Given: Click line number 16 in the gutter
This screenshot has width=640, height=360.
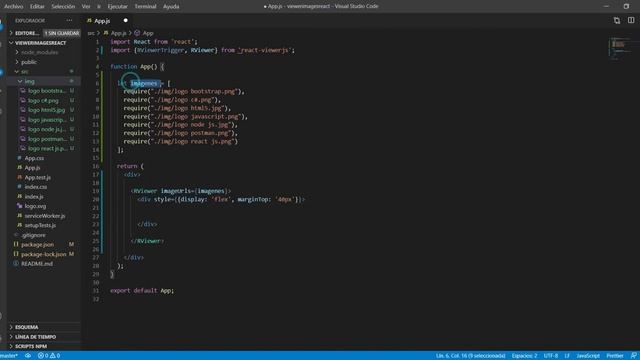Looking at the screenshot, I should point(96,166).
